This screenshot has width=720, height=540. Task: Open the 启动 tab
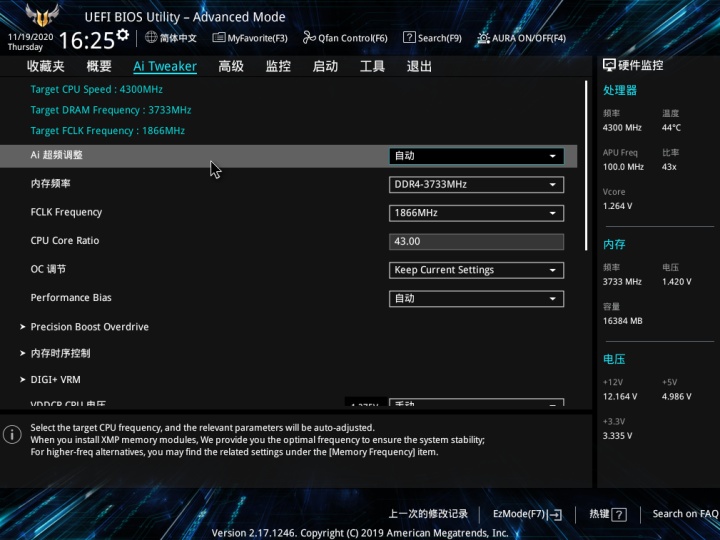tap(325, 66)
